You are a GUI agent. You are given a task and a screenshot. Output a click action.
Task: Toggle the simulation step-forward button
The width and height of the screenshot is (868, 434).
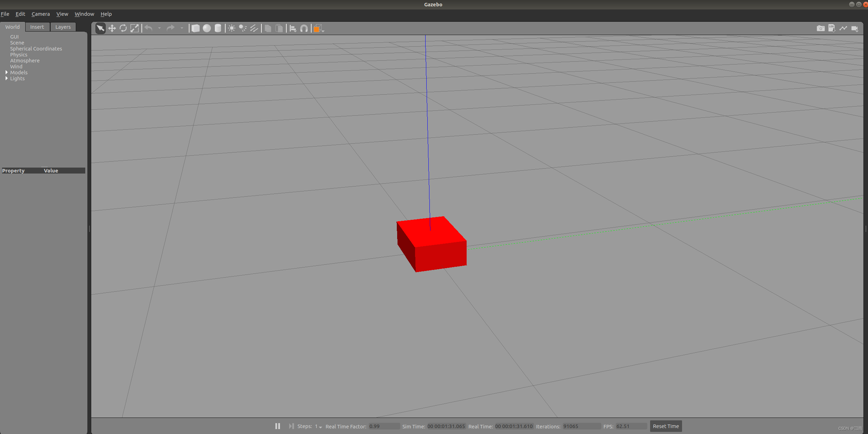pyautogui.click(x=290, y=426)
